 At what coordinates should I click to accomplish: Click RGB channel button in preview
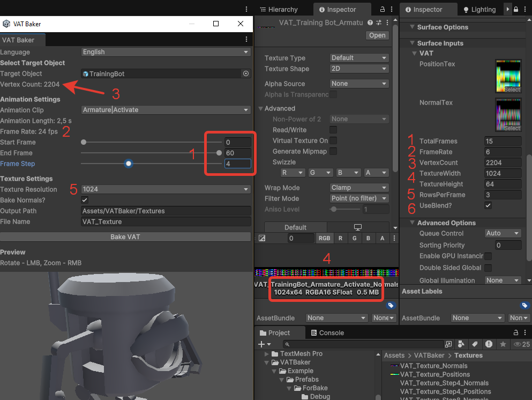coord(324,238)
